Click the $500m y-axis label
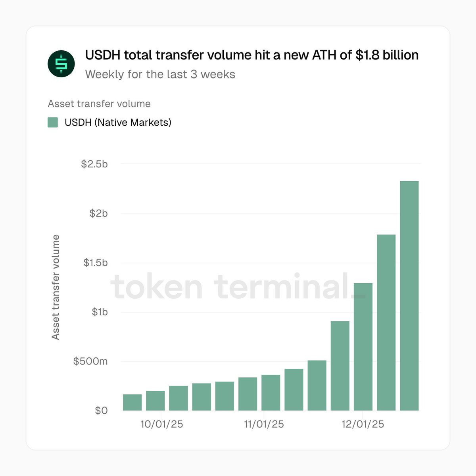The width and height of the screenshot is (476, 476). pyautogui.click(x=90, y=361)
